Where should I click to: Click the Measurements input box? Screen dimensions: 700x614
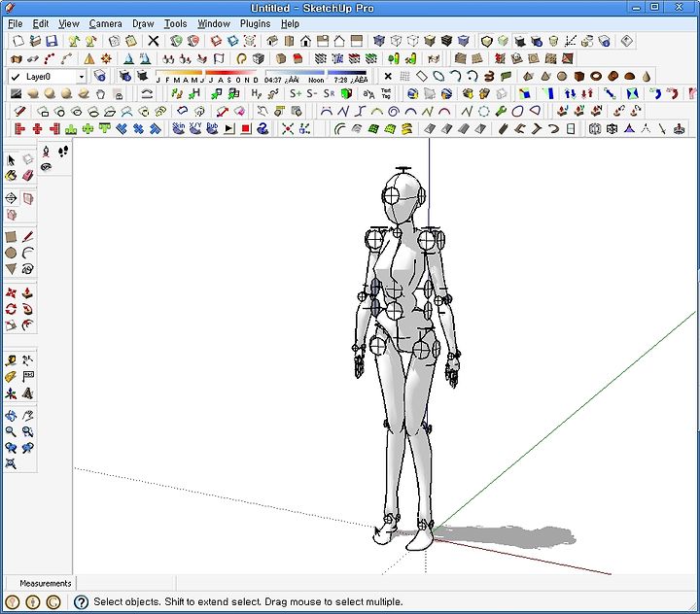tap(125, 583)
